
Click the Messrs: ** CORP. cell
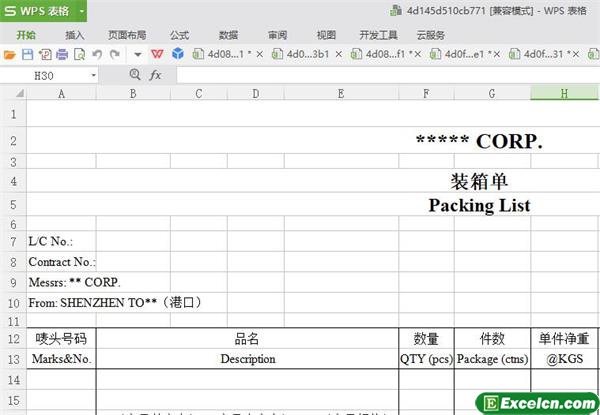click(75, 283)
